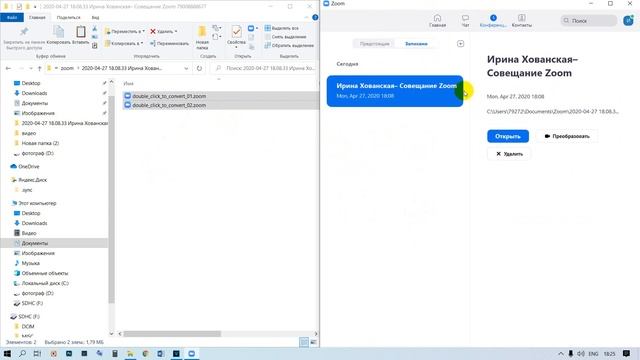This screenshot has width=640, height=360.
Task: Select Музыка in navigation pane
Action: coord(30,263)
